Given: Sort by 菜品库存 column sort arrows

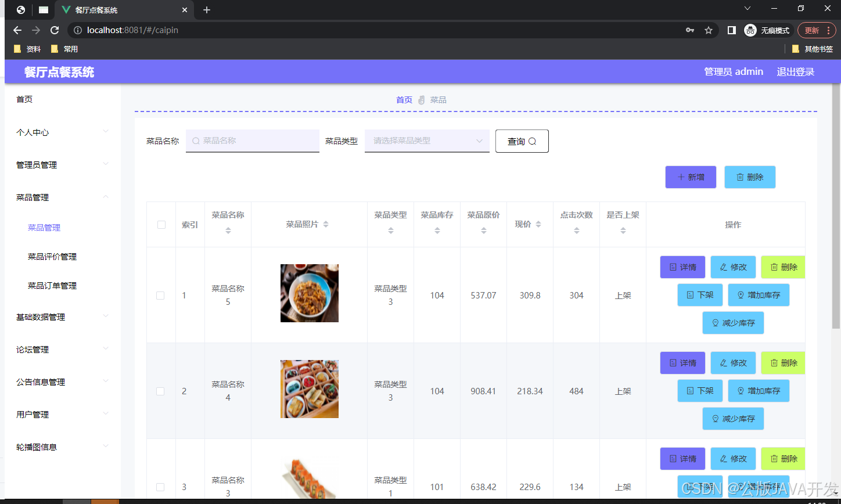Looking at the screenshot, I should 437,231.
